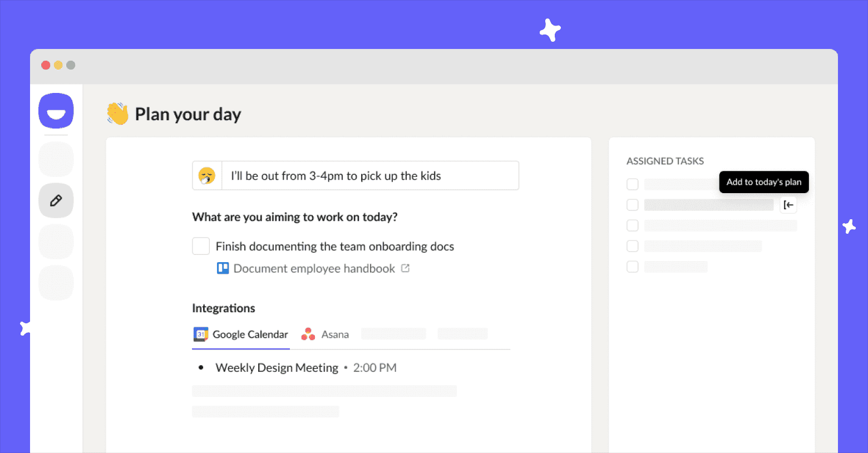Click the Google Calendar icon
Image resolution: width=868 pixels, height=453 pixels.
click(200, 334)
